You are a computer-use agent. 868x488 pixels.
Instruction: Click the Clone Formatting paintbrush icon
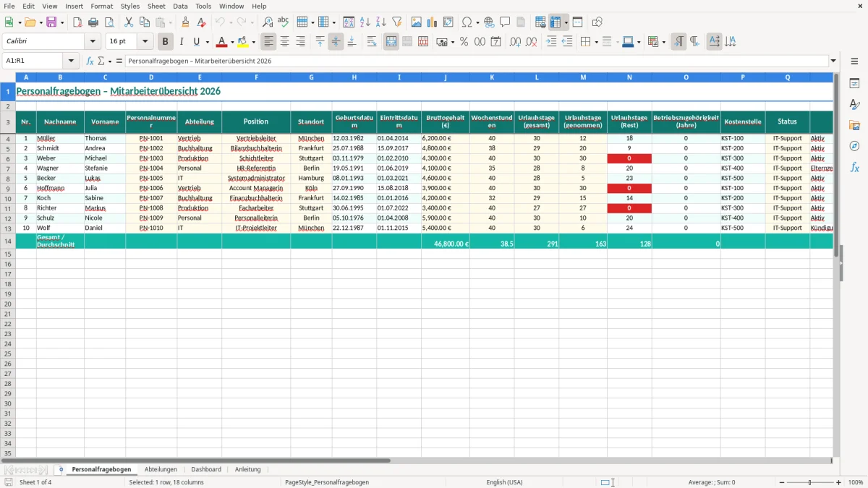point(185,22)
